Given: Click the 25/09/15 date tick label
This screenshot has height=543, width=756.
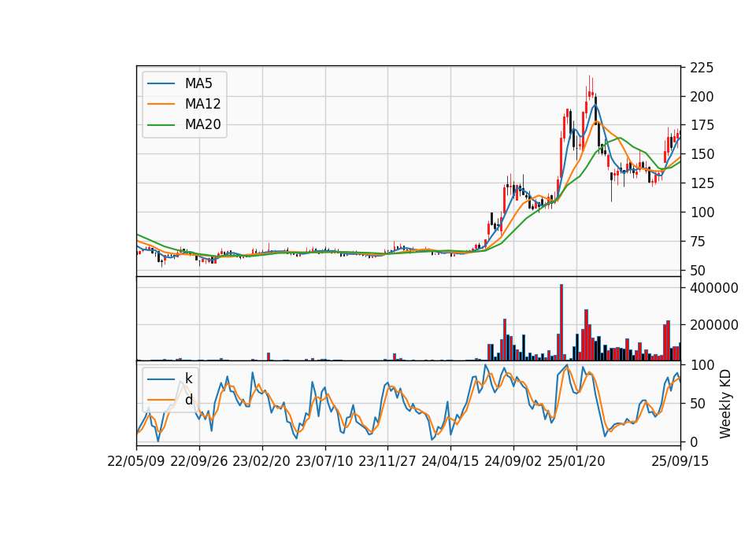Looking at the screenshot, I should point(680,461).
